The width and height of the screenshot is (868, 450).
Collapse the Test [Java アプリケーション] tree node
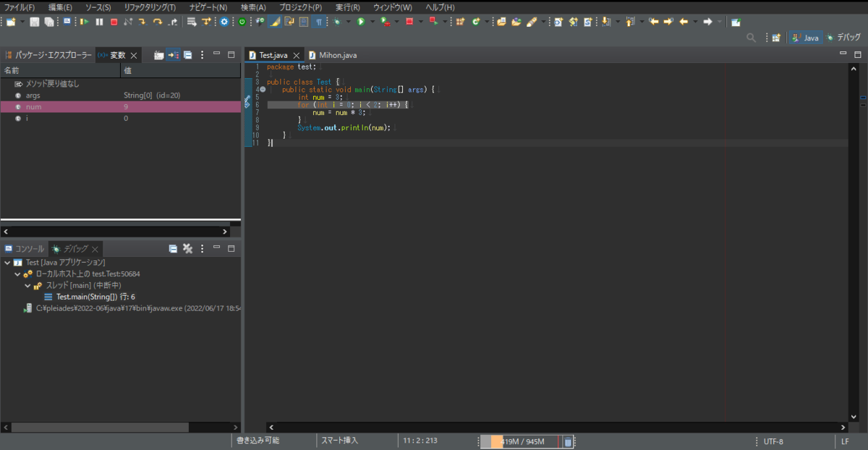[x=7, y=263]
